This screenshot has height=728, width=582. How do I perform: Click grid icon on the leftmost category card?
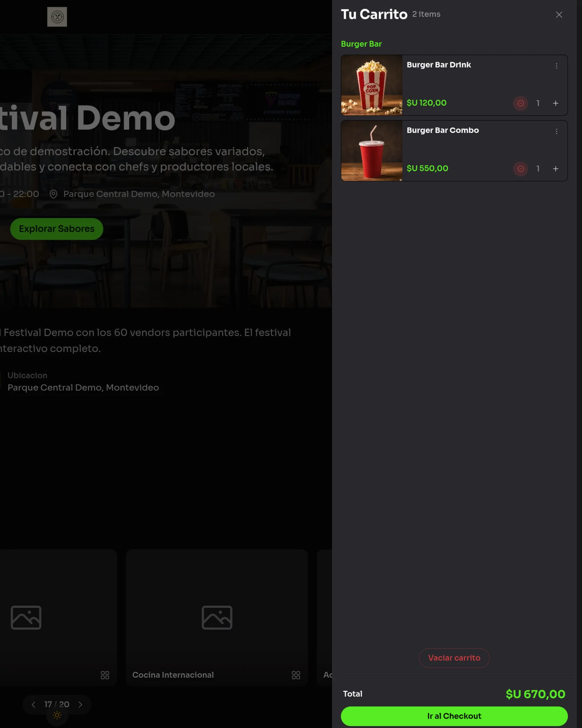(105, 675)
